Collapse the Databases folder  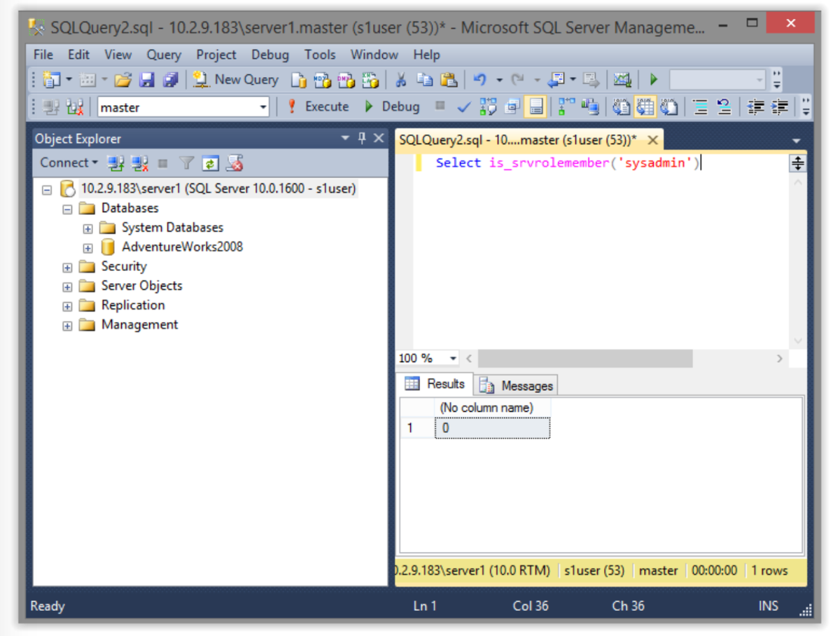[67, 209]
